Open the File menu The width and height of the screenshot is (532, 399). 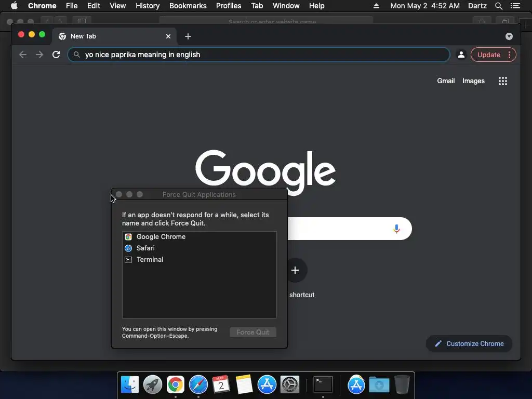point(72,6)
